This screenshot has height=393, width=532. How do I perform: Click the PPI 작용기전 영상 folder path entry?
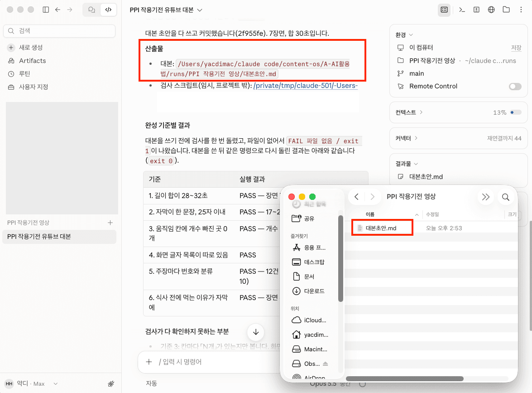(x=456, y=60)
